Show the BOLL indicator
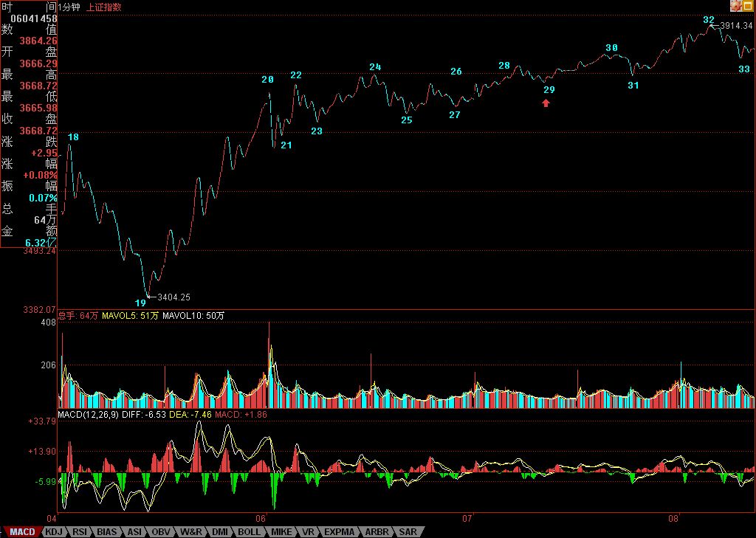756x538 pixels. click(x=249, y=531)
